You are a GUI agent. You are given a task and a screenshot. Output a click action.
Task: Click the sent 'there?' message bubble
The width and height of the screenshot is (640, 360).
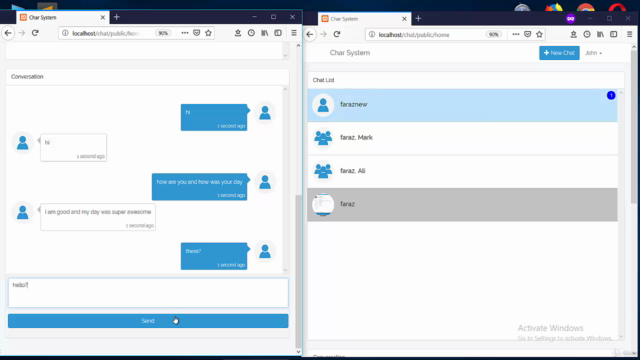pos(214,256)
